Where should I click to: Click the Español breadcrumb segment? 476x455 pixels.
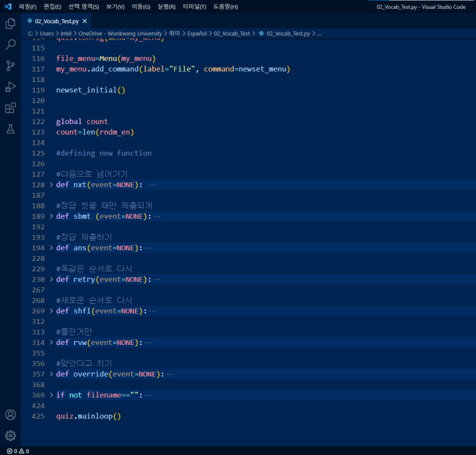(x=197, y=34)
